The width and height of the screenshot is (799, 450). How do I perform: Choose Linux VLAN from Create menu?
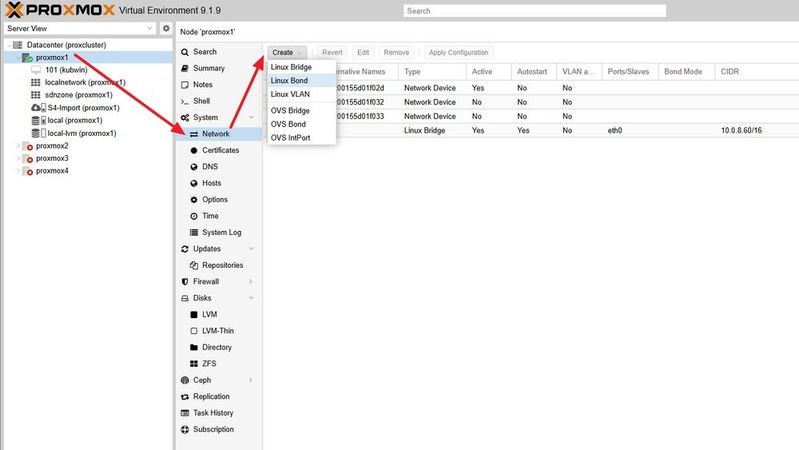(x=302, y=94)
